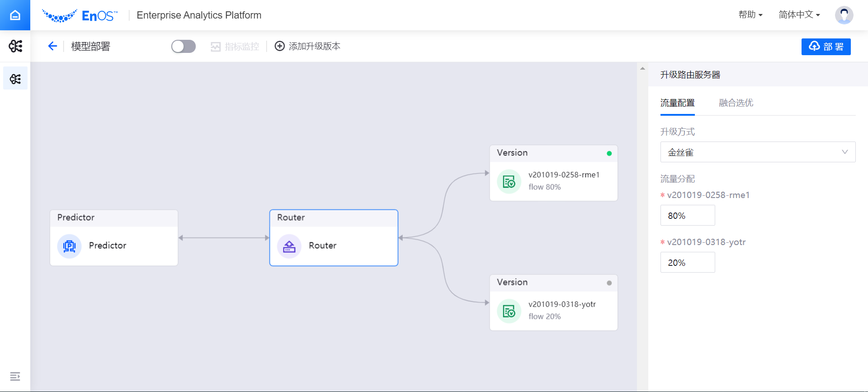
Task: Click the home icon in top-left corner
Action: pyautogui.click(x=15, y=15)
